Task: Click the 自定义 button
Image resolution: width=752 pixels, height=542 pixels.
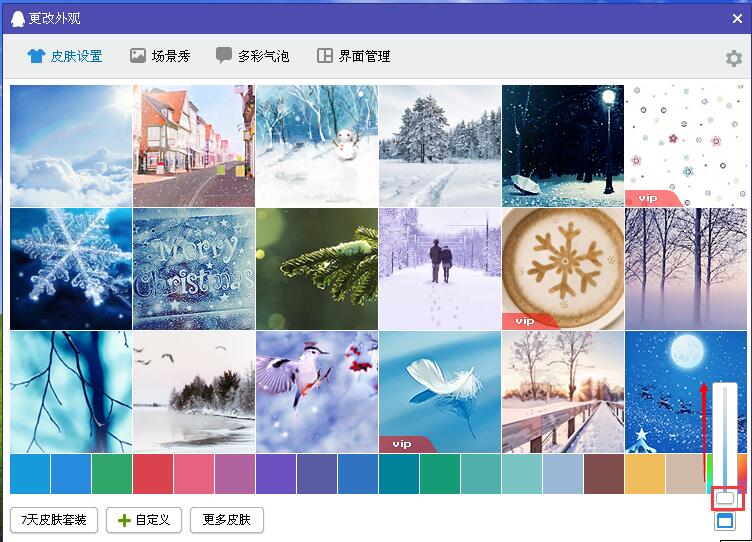Action: click(x=144, y=520)
